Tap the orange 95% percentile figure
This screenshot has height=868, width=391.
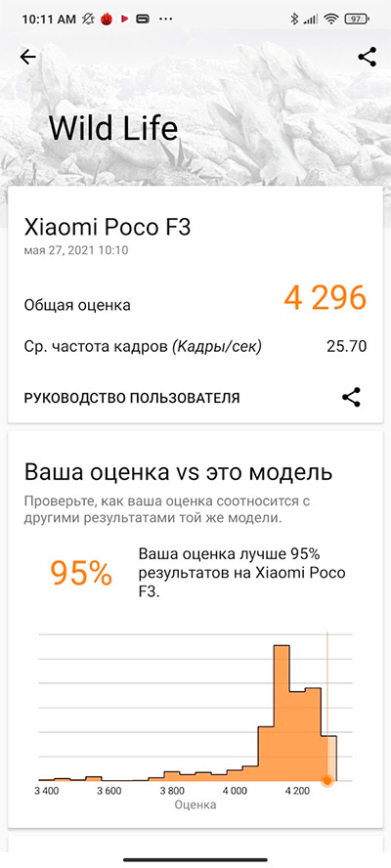coord(81,573)
